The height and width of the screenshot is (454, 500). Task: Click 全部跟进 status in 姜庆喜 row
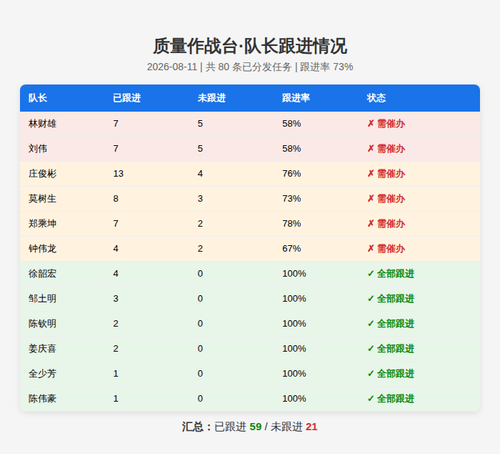(x=391, y=349)
